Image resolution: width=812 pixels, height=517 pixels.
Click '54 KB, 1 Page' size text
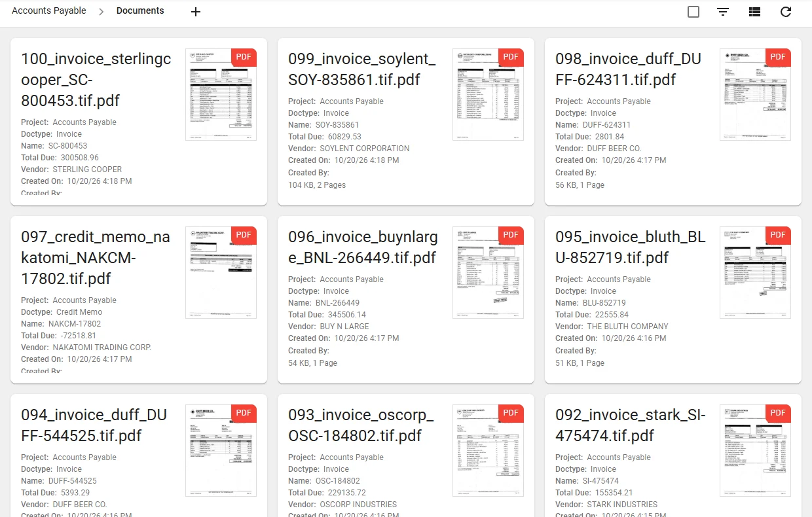[x=312, y=363]
